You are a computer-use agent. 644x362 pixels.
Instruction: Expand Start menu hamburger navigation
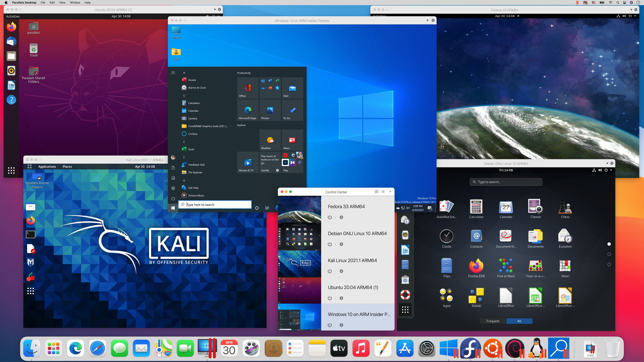pyautogui.click(x=173, y=73)
